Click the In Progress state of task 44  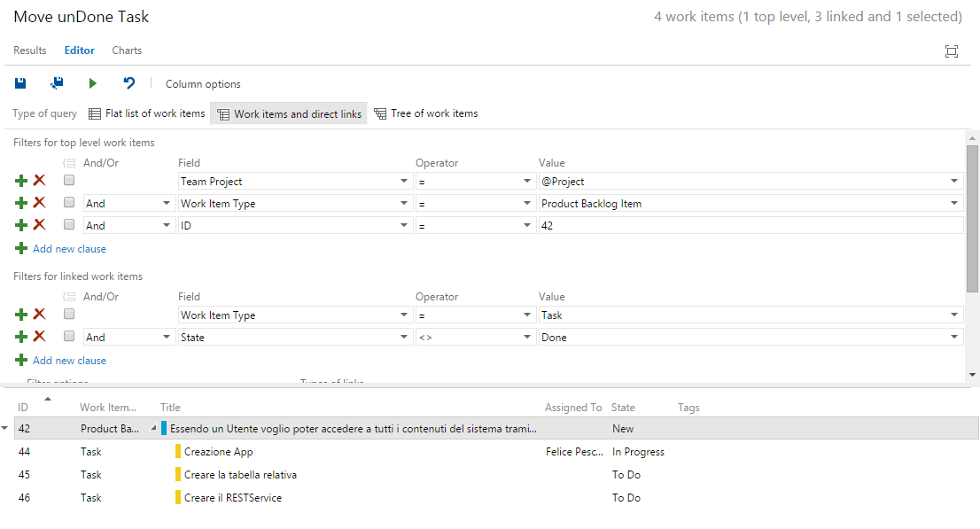(x=638, y=451)
